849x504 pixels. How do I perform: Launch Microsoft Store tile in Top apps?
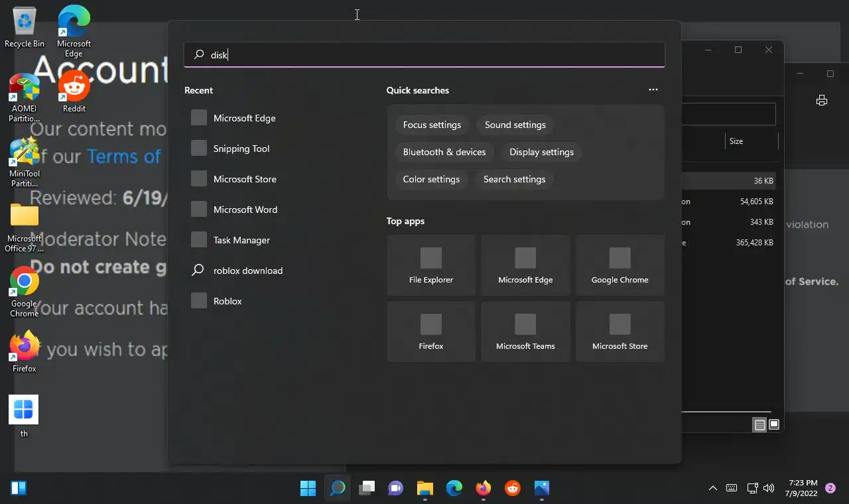(x=620, y=332)
